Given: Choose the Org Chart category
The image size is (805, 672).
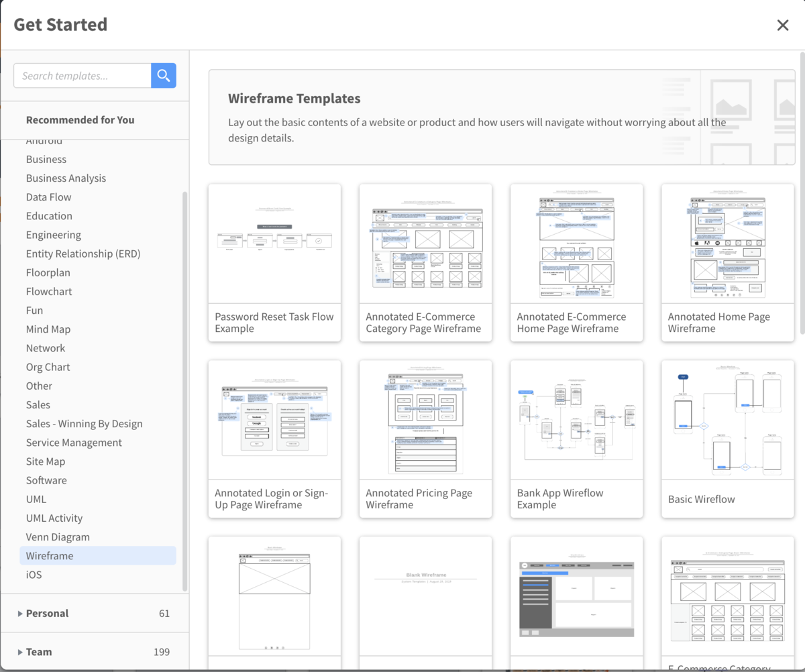Looking at the screenshot, I should click(x=48, y=367).
